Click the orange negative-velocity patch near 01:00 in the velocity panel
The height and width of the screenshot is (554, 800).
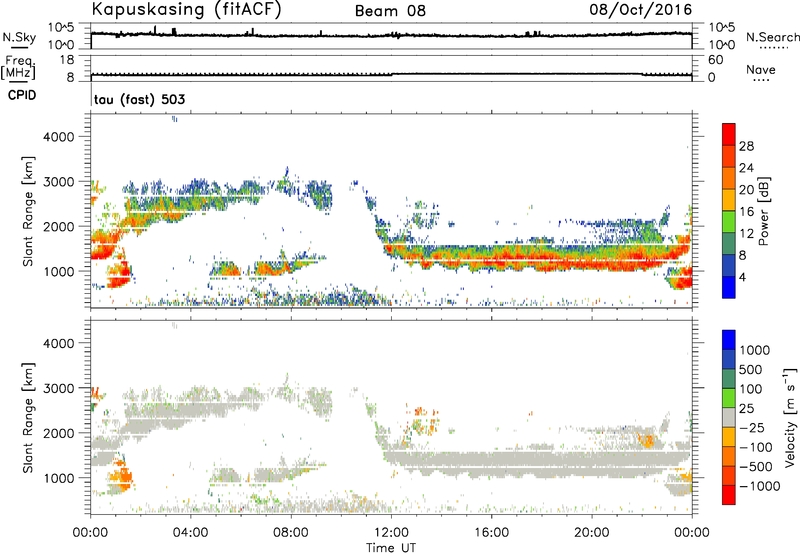(x=121, y=475)
